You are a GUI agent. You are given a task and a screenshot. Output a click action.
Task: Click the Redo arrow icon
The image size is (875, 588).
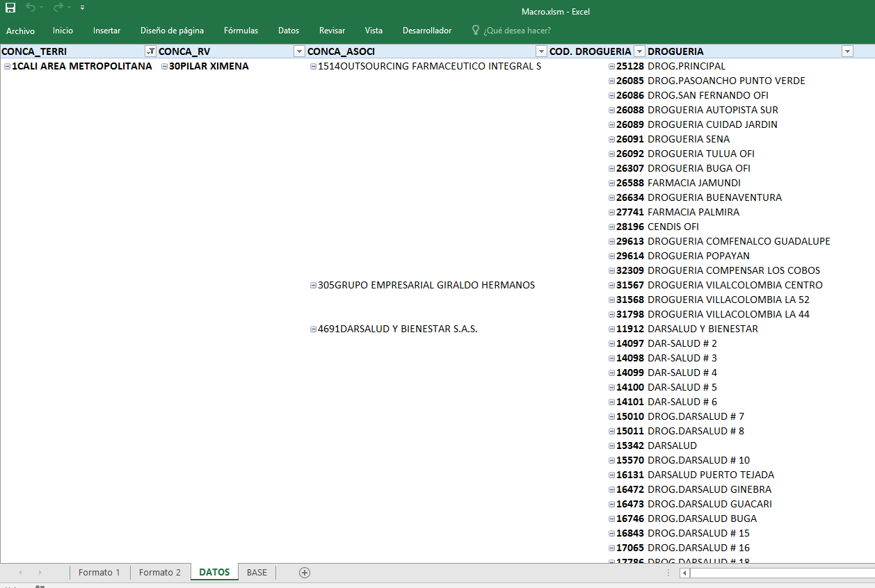pyautogui.click(x=57, y=8)
